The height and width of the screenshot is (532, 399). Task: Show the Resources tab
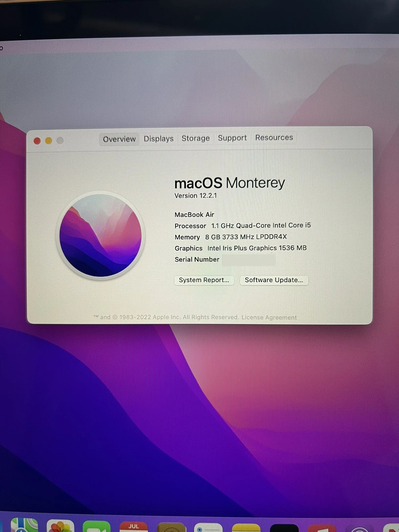(x=274, y=137)
